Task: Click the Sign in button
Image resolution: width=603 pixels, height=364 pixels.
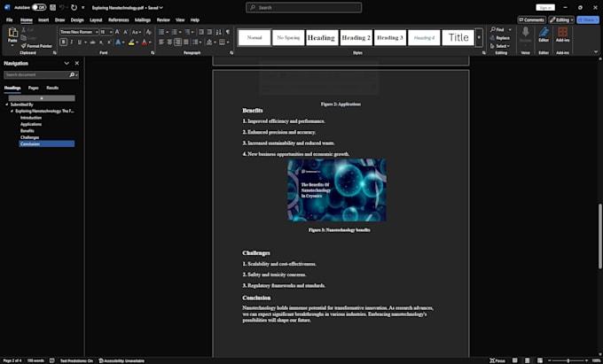Action: coord(545,8)
